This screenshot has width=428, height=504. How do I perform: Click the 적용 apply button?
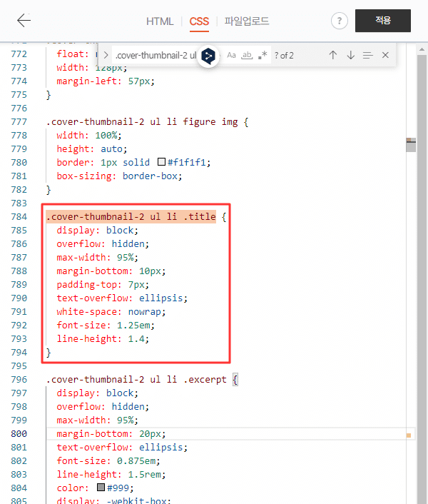pyautogui.click(x=383, y=21)
